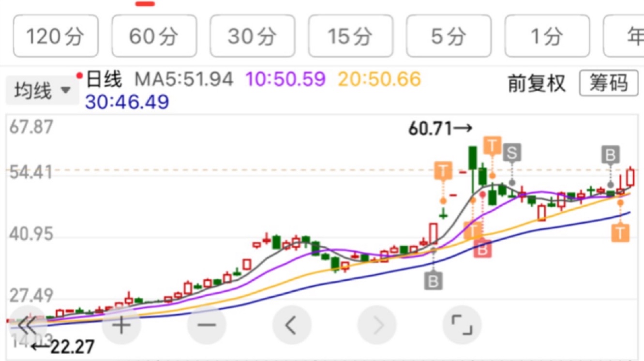Screen dimensions: 644x361
Task: Tap the gray B marker near 40.95 level
Action: [433, 281]
